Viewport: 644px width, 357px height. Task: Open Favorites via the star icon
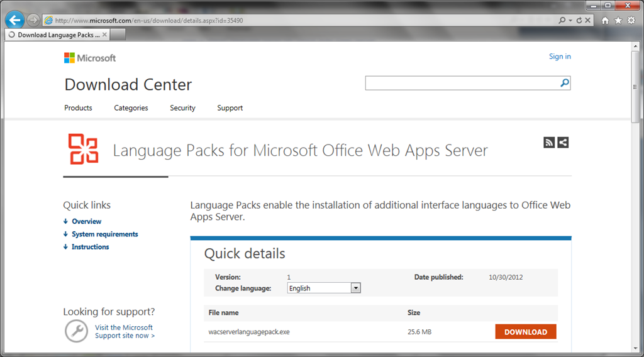[x=618, y=21]
